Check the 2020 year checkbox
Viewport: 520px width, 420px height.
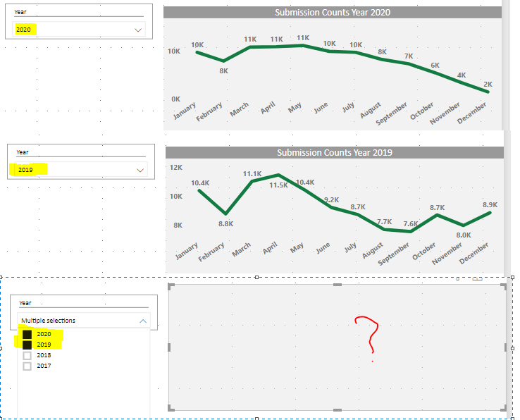coord(27,334)
